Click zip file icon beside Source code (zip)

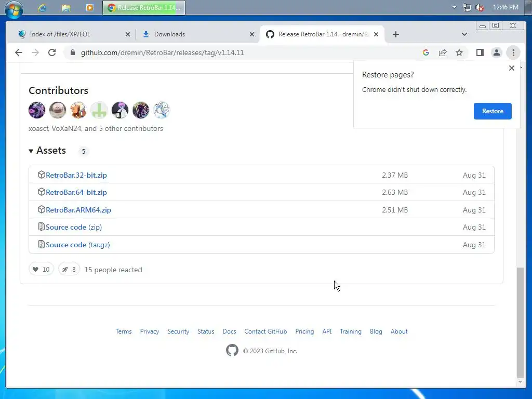(x=41, y=227)
